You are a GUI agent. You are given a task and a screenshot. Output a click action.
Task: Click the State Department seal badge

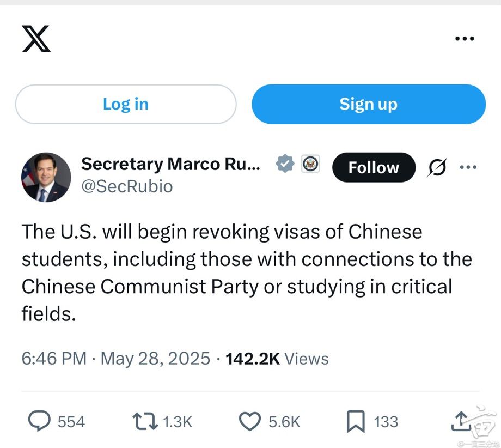tap(310, 164)
